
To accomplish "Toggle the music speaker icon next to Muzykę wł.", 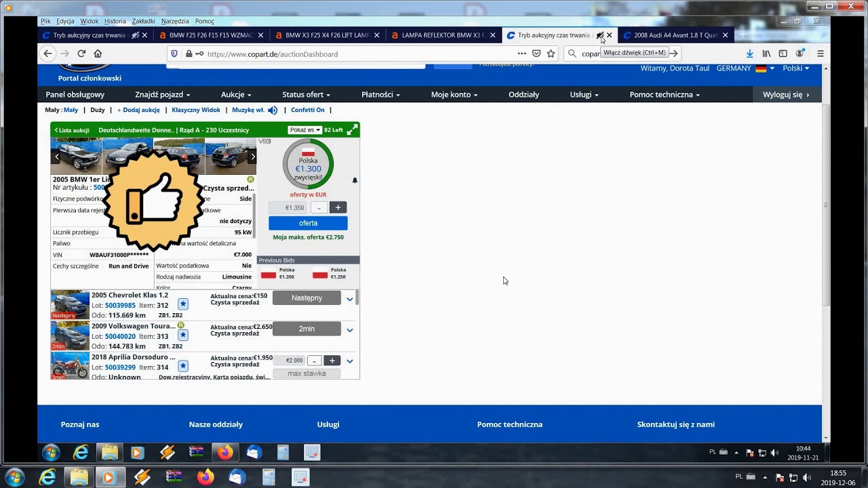I will click(x=273, y=110).
